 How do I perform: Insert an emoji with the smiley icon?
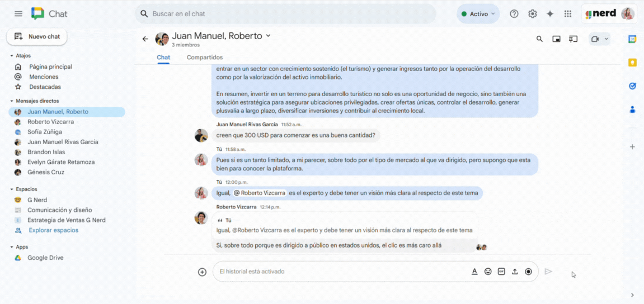pos(488,271)
